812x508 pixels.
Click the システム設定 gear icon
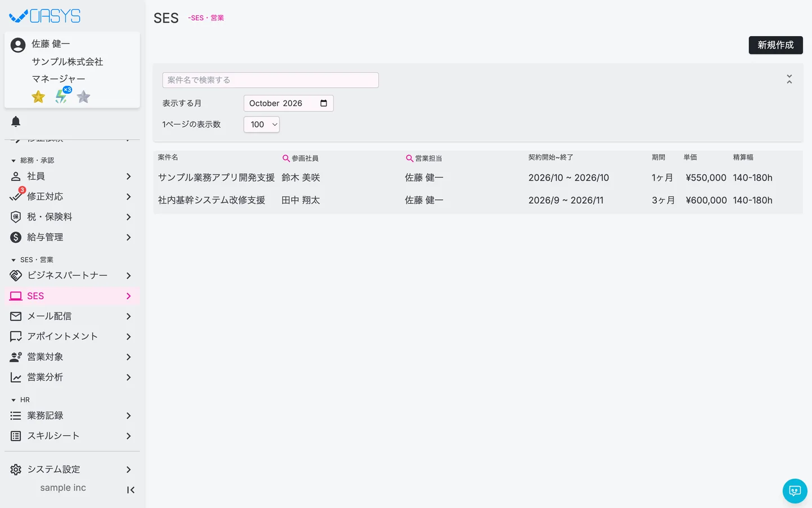[16, 470]
